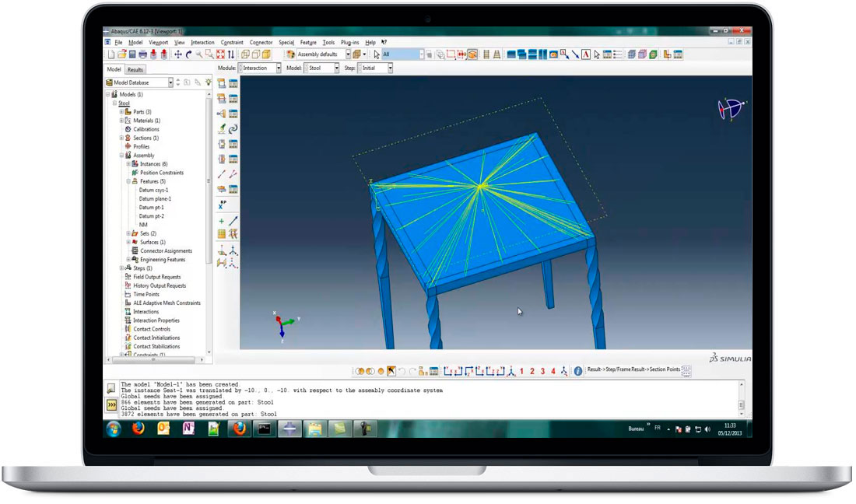Toggle perspective view icon
The width and height of the screenshot is (856, 504).
tap(496, 54)
